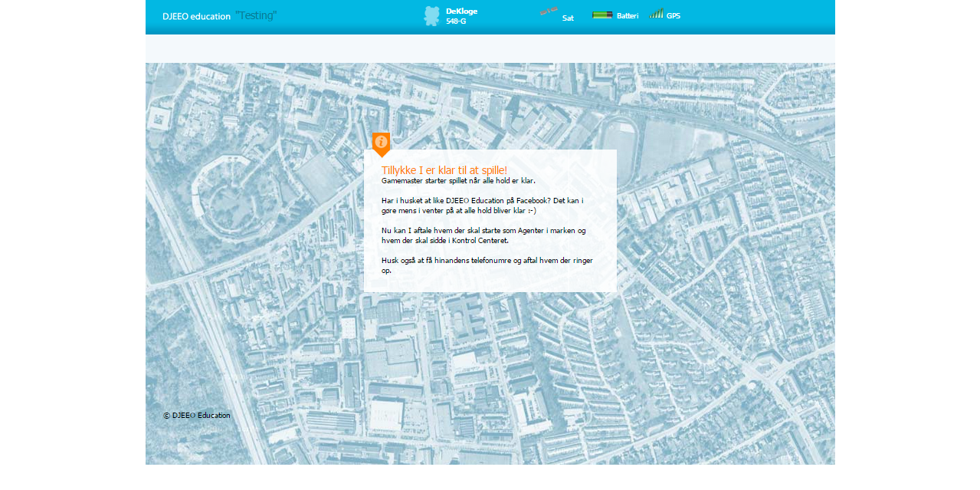Viewport: 980px width, 490px height.
Task: Click the paragraph about Agenter and Kontrol Centeret
Action: 483,235
